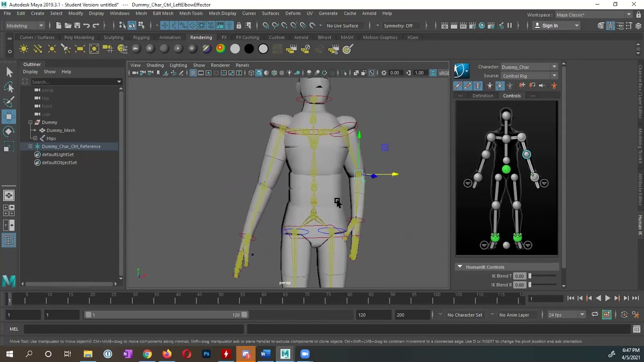Expand Dummy_Char_Ctrl_Reference in Outliner

(x=30, y=146)
